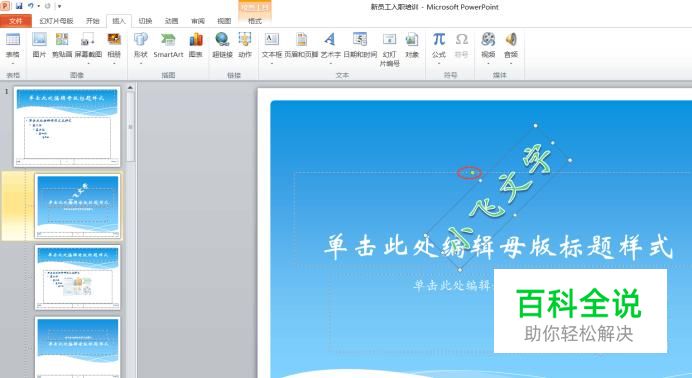Switch to the 视图 (View) tab
This screenshot has height=378, width=692.
224,21
